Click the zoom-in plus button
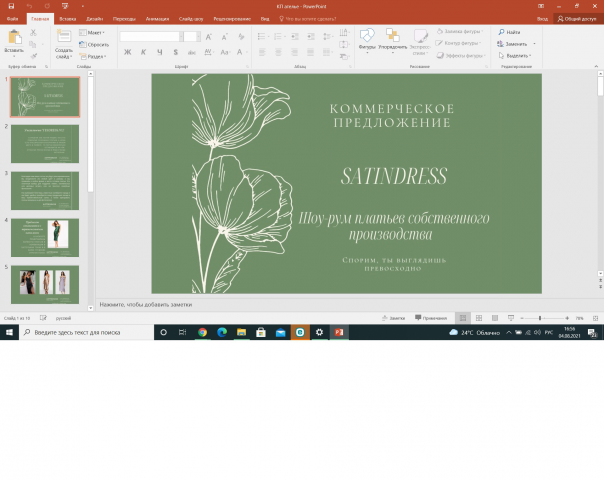 567,318
